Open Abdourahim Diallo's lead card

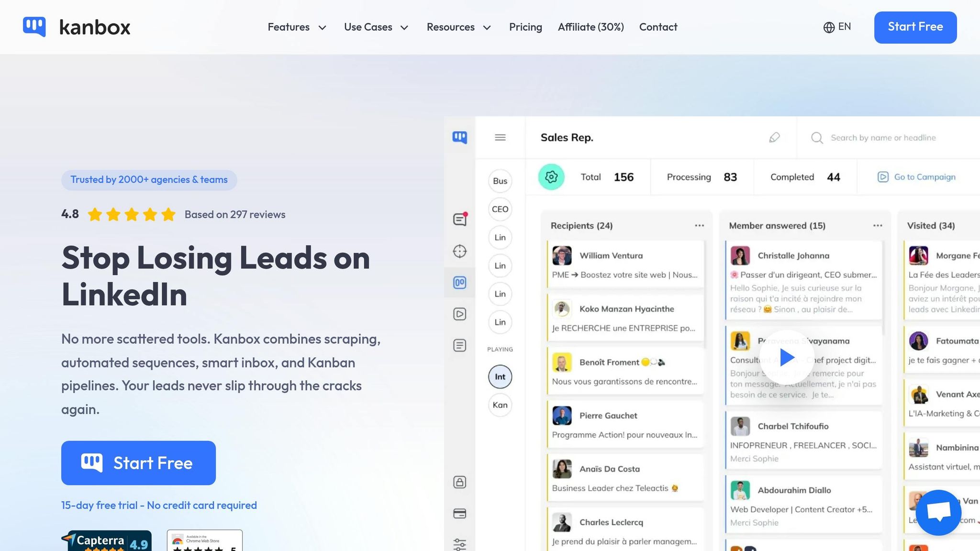pyautogui.click(x=803, y=505)
